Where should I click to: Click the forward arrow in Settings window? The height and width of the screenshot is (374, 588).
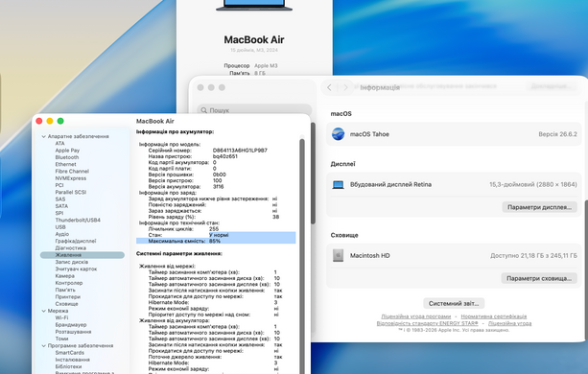pos(345,87)
